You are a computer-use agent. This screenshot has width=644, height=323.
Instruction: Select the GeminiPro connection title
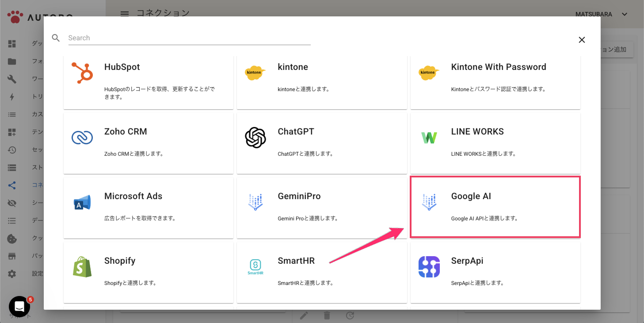coord(299,196)
